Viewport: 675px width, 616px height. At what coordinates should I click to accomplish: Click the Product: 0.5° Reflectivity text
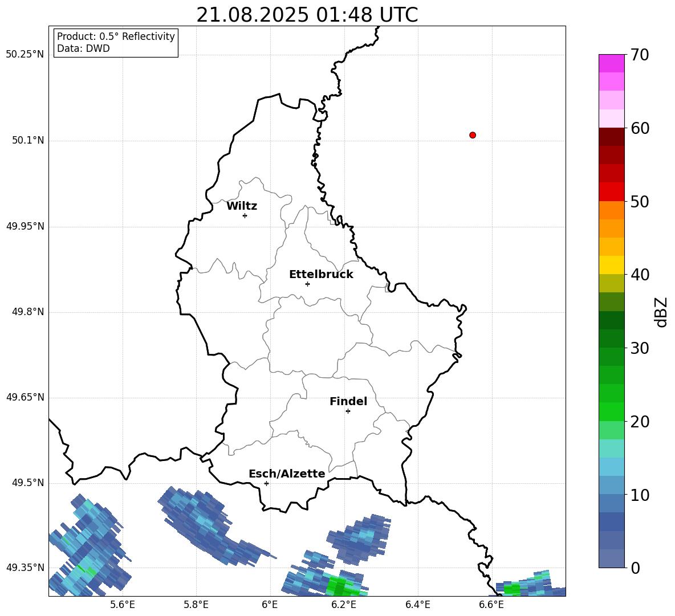click(x=116, y=36)
